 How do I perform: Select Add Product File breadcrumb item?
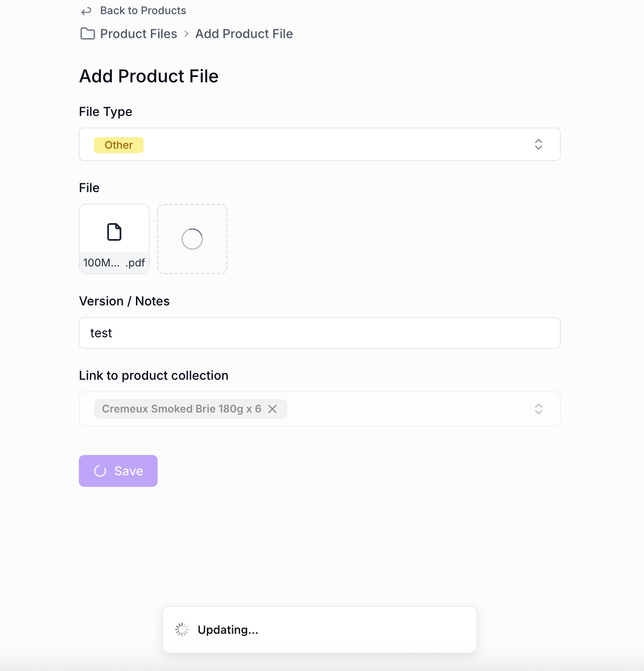coord(244,34)
